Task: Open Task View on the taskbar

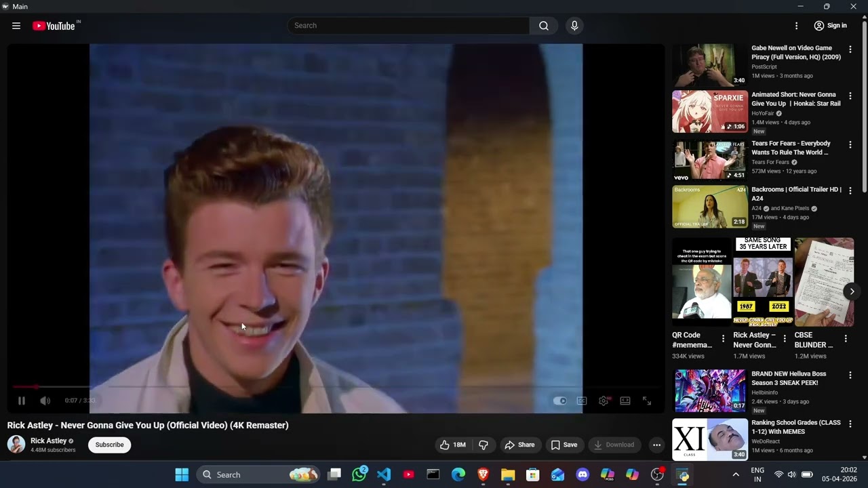Action: [334, 474]
